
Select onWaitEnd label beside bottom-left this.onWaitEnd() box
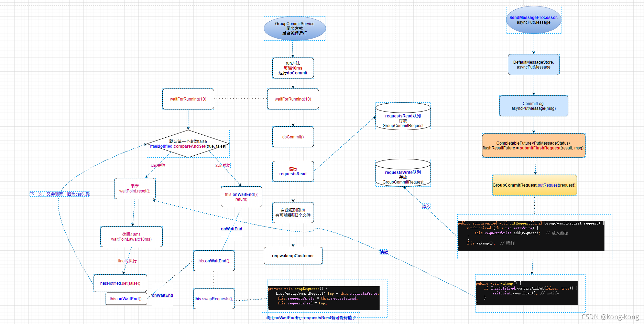tap(162, 295)
